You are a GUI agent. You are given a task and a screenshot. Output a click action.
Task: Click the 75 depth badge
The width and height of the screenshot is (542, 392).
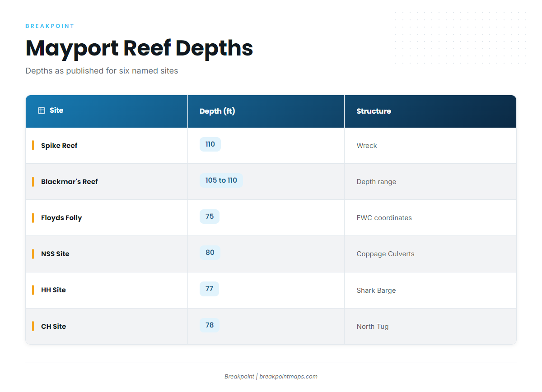pyautogui.click(x=210, y=217)
